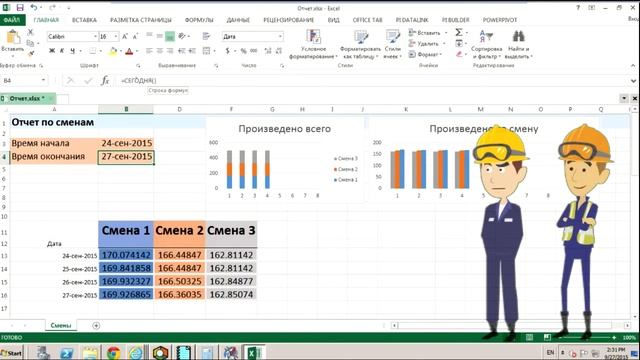640x360 pixels.
Task: Click the Paste (Вставить) clipboard icon
Action: [x=13, y=38]
